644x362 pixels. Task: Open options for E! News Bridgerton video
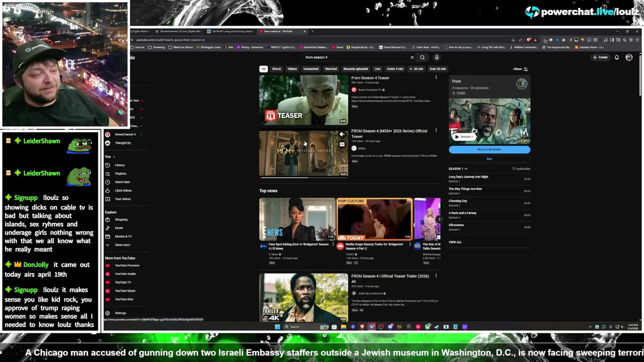[333, 245]
